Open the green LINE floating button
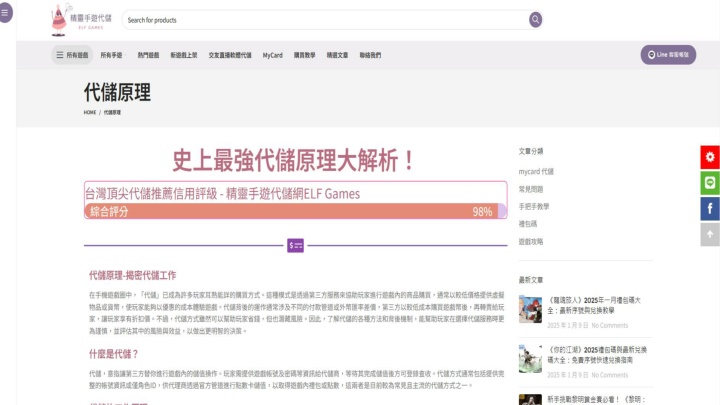Screen dimensions: 720x405 [x=710, y=183]
